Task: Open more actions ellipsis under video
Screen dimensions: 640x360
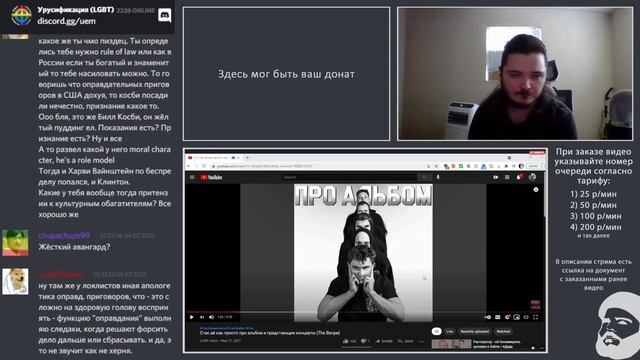Action: click(x=421, y=341)
